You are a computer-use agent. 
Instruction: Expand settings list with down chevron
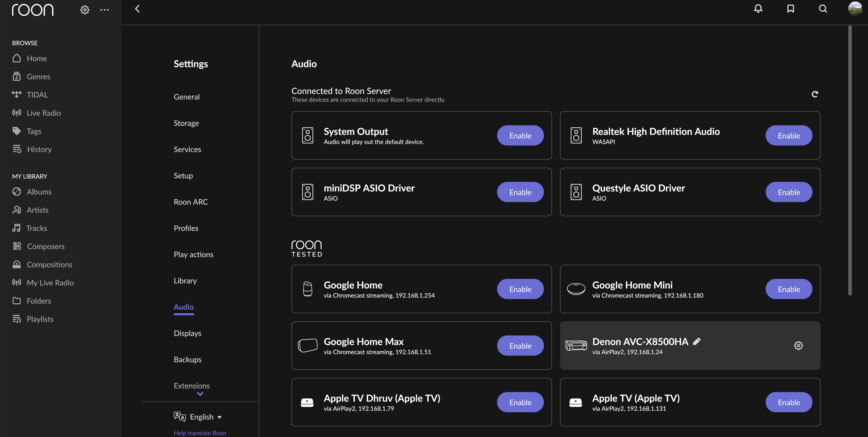[x=200, y=394]
